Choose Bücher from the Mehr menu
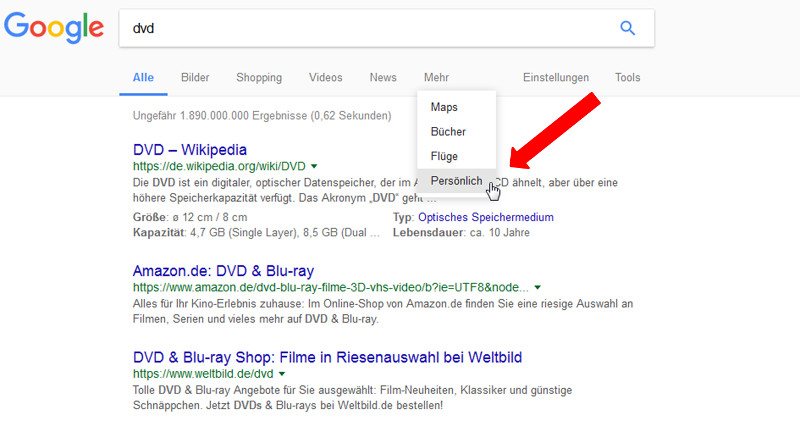The height and width of the screenshot is (432, 800). pos(456,132)
